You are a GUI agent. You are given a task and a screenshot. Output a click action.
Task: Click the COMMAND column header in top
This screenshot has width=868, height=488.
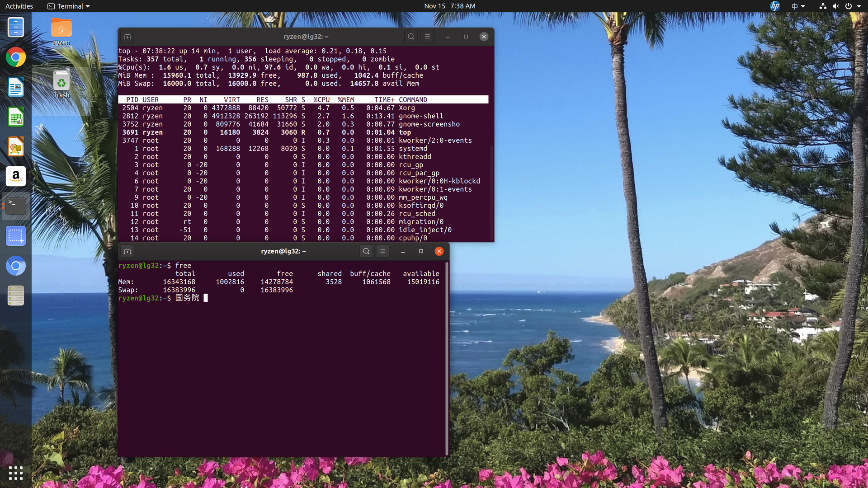tap(413, 100)
